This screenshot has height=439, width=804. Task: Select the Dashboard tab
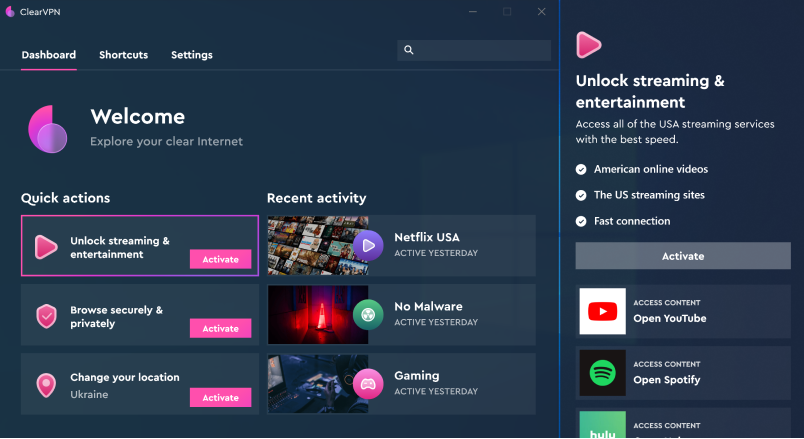[x=48, y=55]
